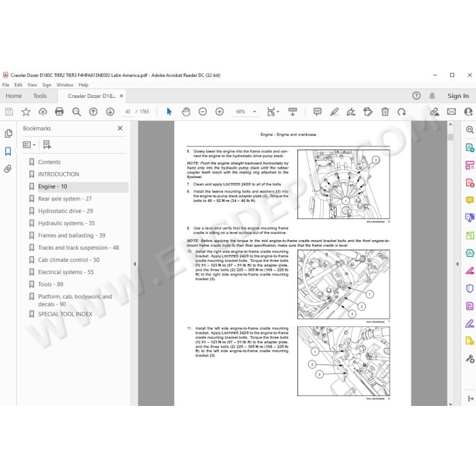Open Electrical systems - 55 bookmark
Screen dimensions: 476x476
point(65,272)
